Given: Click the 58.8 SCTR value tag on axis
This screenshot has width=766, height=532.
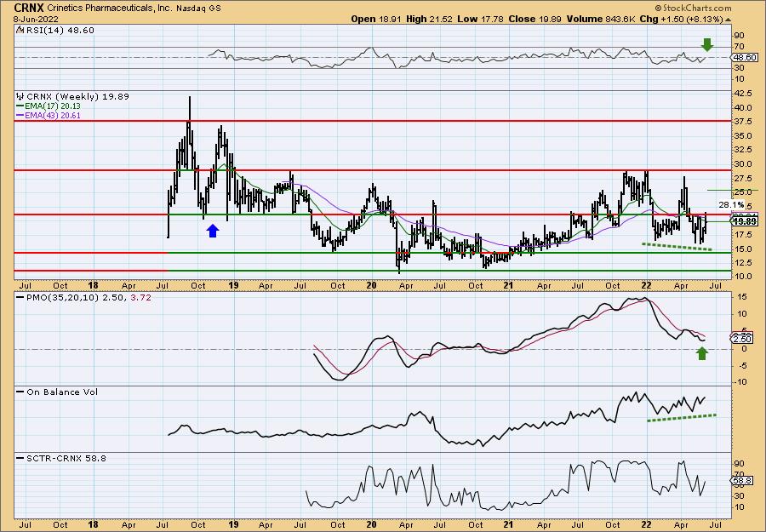Looking at the screenshot, I should click(x=743, y=481).
